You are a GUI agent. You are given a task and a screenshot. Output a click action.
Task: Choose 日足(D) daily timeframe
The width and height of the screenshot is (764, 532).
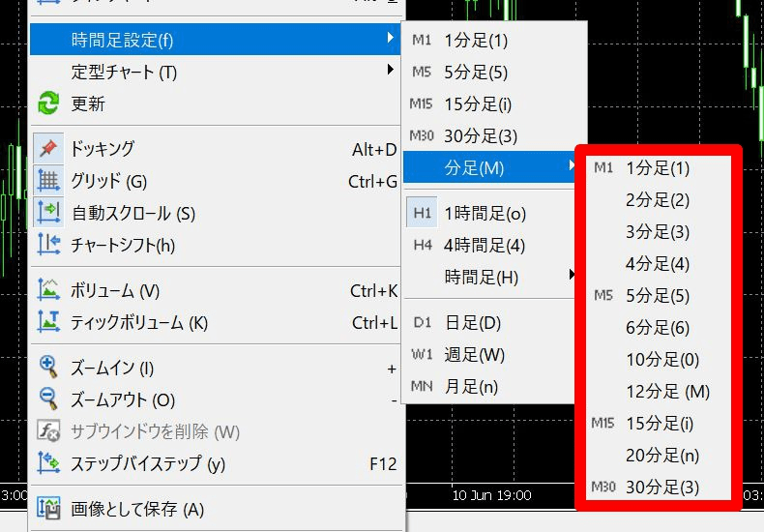pos(472,323)
